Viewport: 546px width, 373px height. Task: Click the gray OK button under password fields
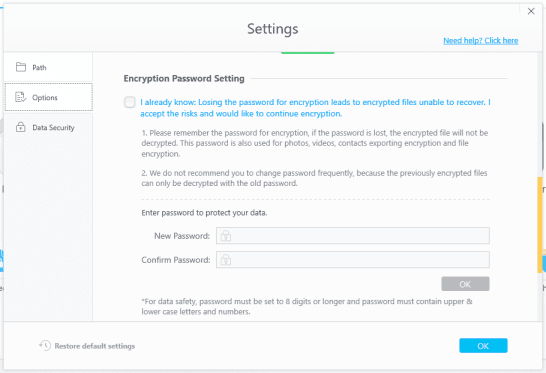465,284
